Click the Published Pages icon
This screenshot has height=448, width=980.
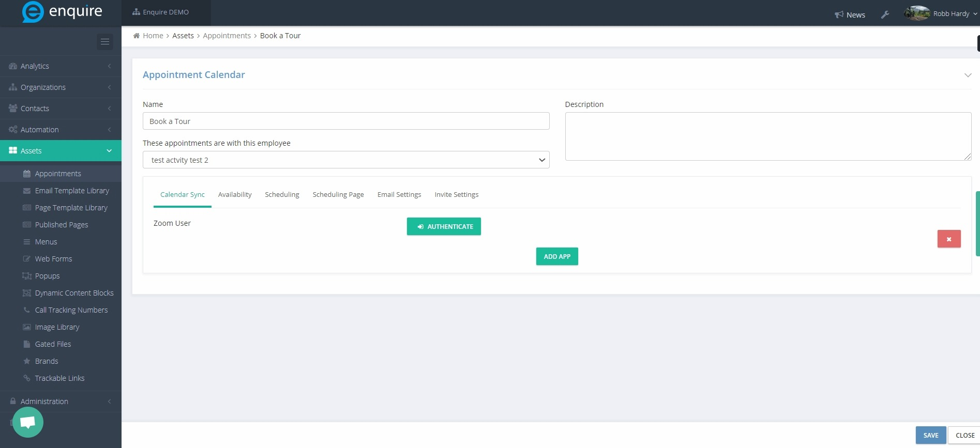27,225
